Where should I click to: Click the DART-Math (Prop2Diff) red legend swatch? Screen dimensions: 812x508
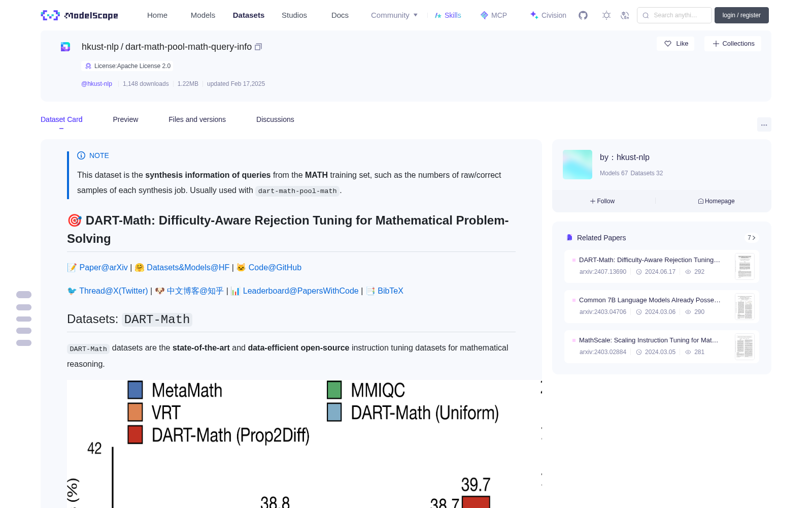point(135,434)
